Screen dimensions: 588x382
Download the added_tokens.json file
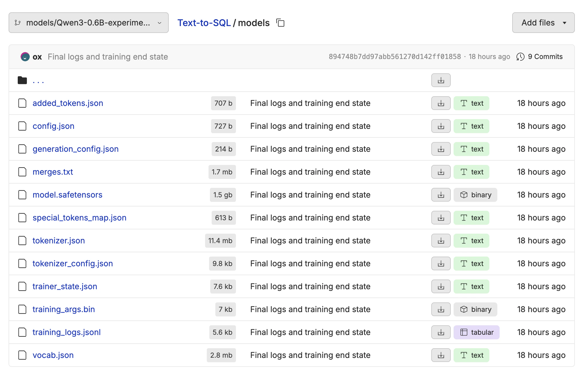(441, 103)
